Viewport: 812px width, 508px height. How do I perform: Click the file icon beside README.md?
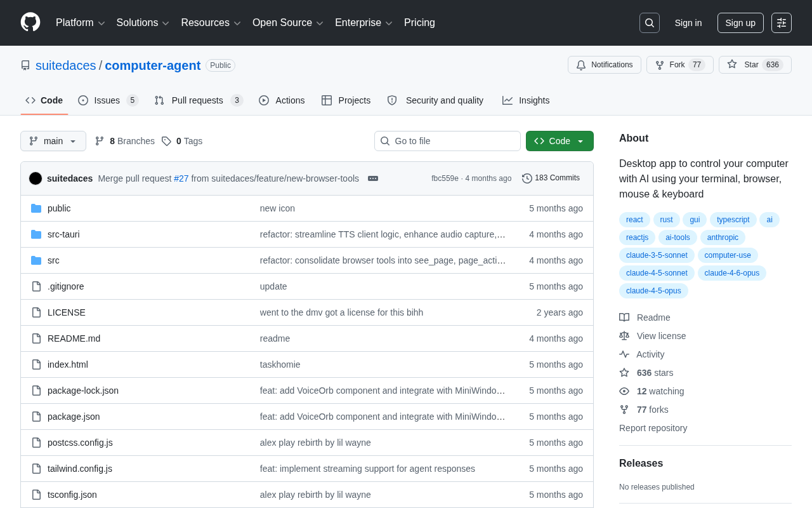[36, 338]
